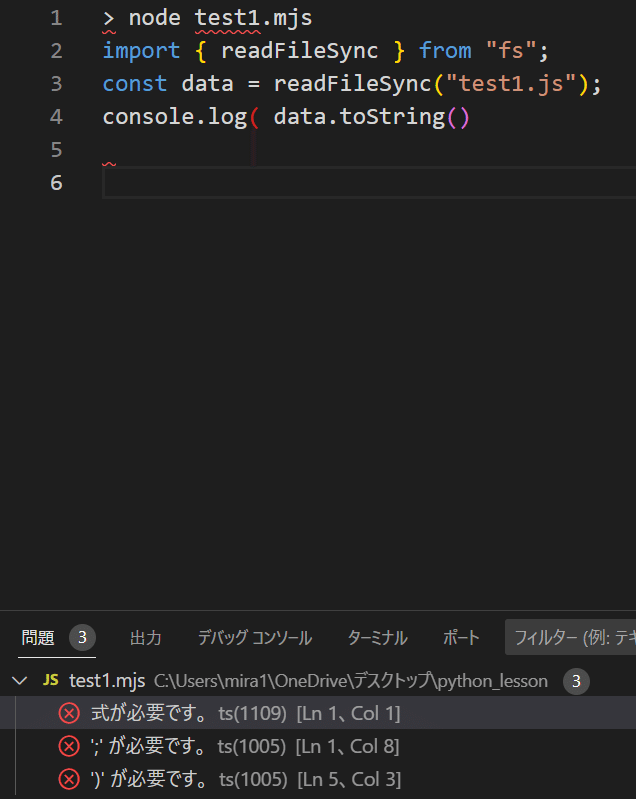Click the word 'node' on line 1

(154, 18)
